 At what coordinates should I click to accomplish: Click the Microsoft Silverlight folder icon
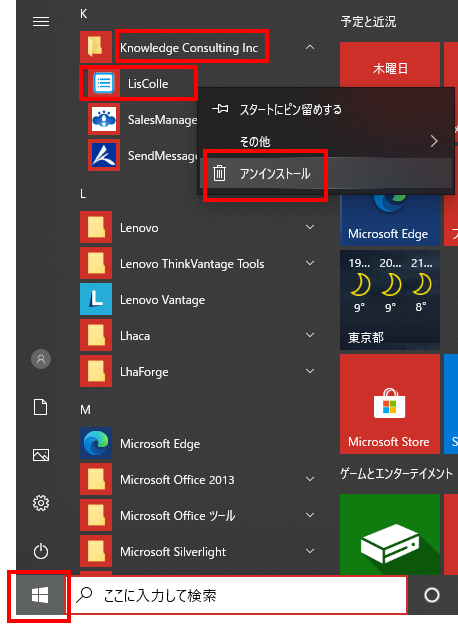pyautogui.click(x=96, y=551)
